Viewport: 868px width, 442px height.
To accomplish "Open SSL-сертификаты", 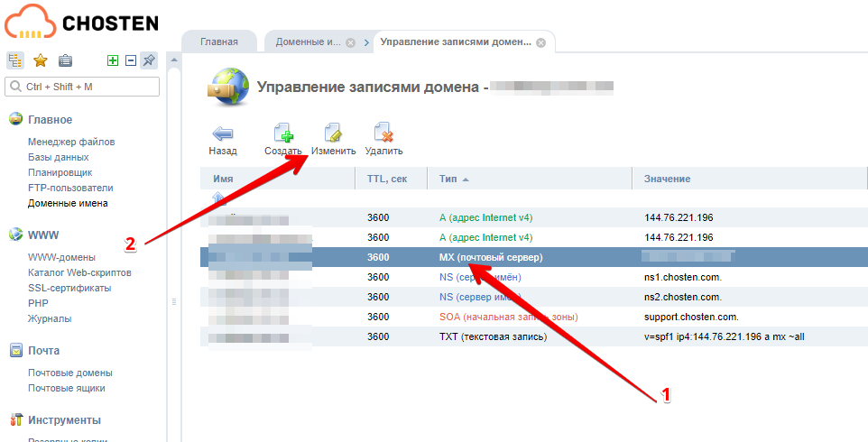I will [69, 288].
